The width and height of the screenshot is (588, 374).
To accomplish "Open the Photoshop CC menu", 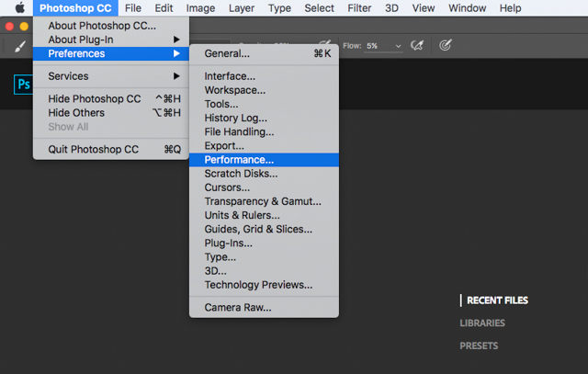I will pyautogui.click(x=75, y=8).
